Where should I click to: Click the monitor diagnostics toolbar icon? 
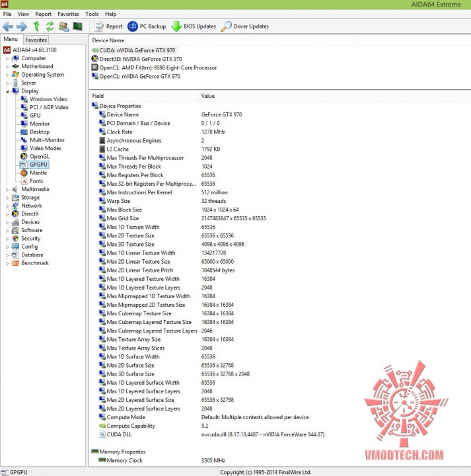point(78,26)
